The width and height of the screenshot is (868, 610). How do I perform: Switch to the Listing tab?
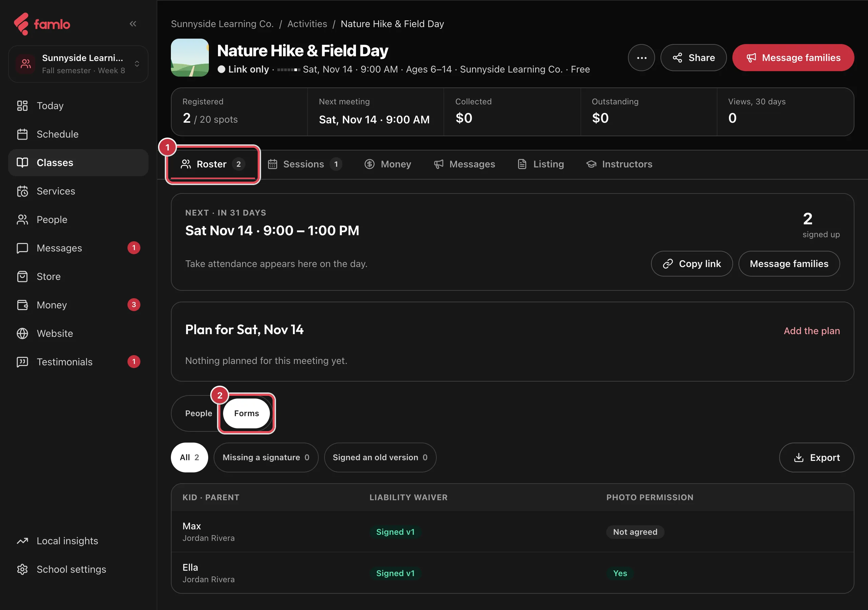tap(540, 164)
